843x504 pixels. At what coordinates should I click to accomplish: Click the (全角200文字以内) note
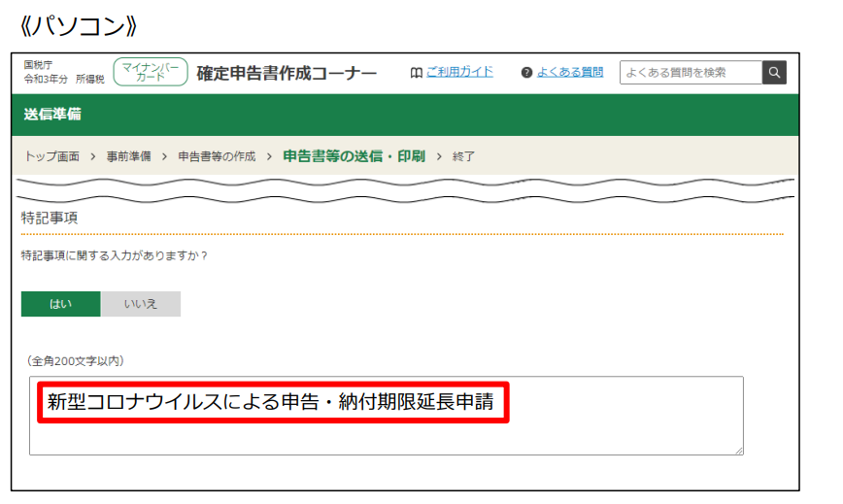(76, 361)
